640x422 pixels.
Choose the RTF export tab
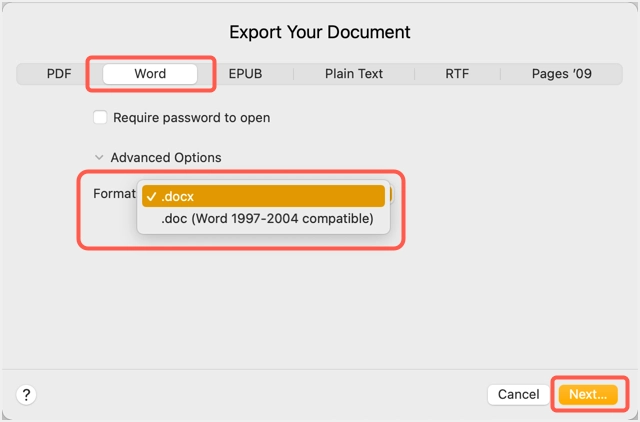coord(457,74)
